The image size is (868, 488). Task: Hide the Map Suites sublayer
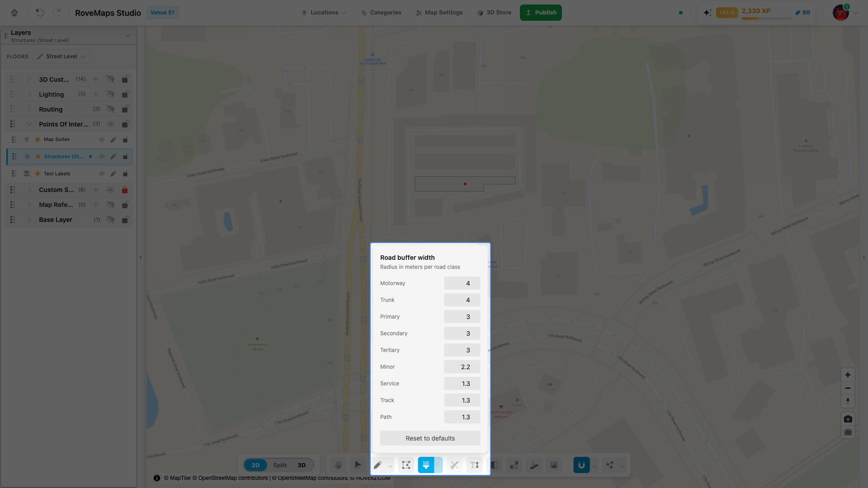[x=101, y=140]
